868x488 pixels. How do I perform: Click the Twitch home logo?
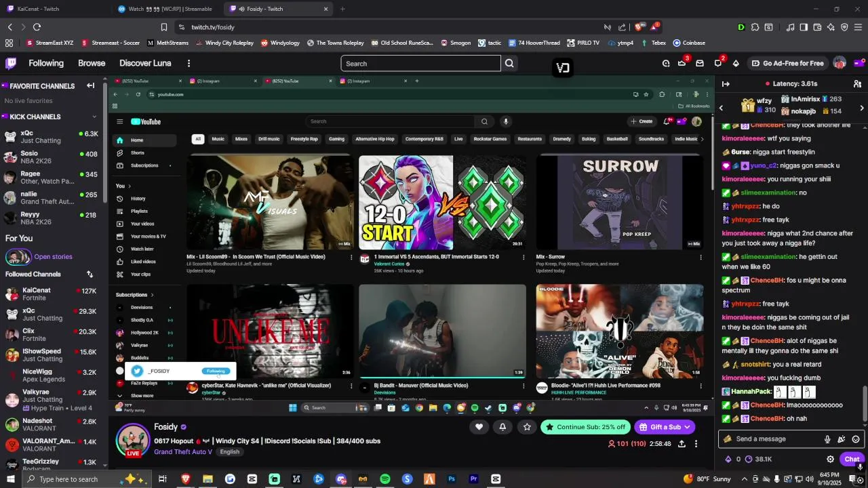click(x=11, y=63)
